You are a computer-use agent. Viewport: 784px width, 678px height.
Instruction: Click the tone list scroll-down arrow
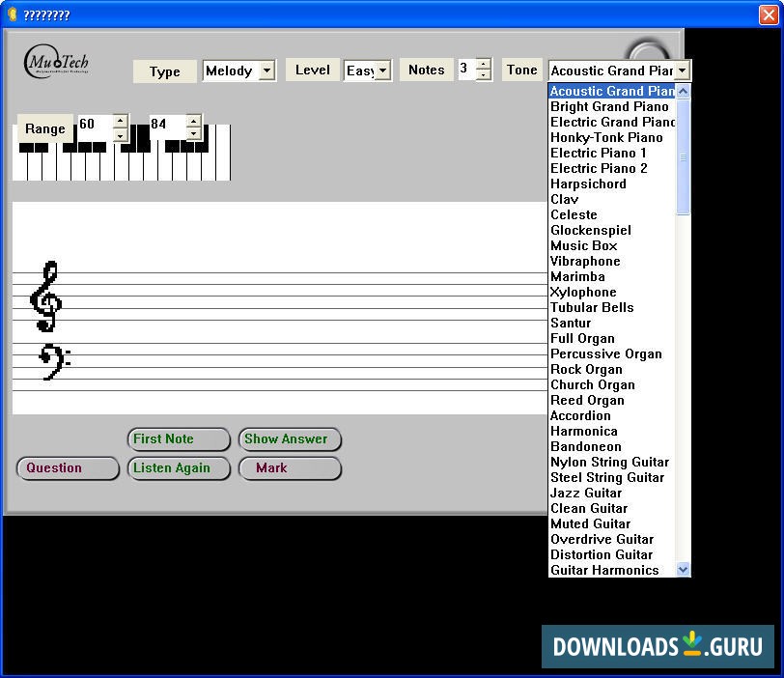(683, 569)
